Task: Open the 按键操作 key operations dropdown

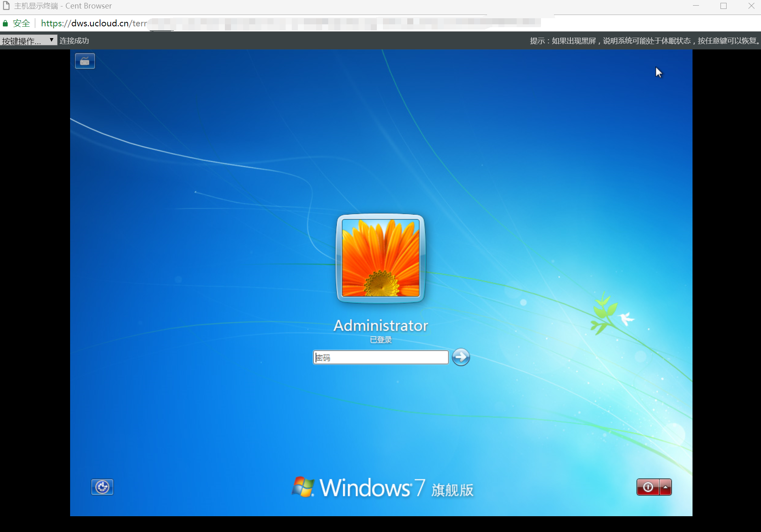Action: pyautogui.click(x=28, y=41)
